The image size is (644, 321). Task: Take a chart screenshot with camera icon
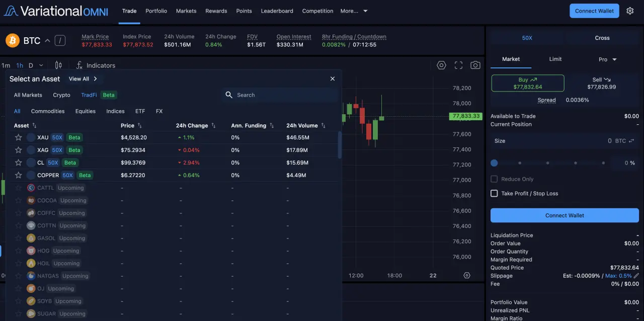coord(475,65)
